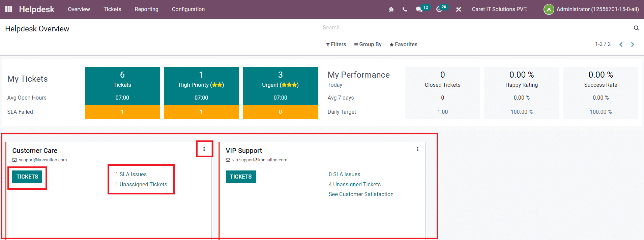This screenshot has width=644, height=240.
Task: Open the Overview menu
Action: [x=79, y=9]
